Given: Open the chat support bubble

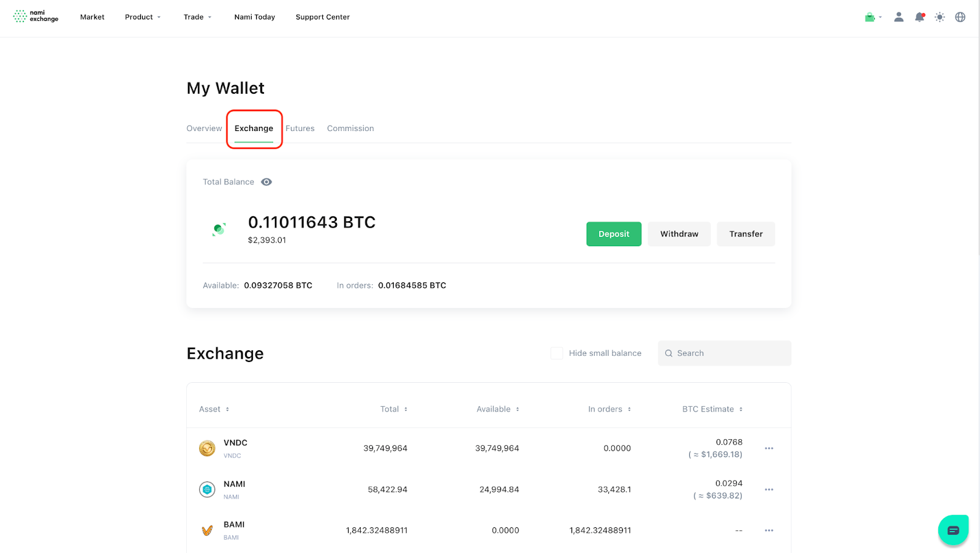Looking at the screenshot, I should 953,530.
